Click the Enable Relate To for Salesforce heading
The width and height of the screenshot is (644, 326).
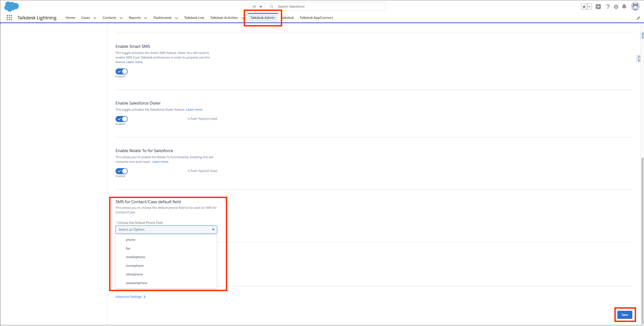pos(144,151)
